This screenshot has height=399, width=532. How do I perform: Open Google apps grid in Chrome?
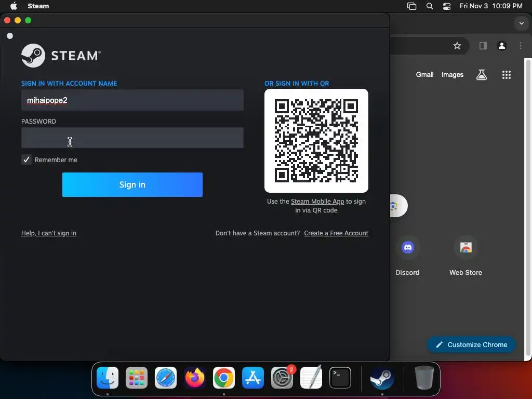coord(506,75)
